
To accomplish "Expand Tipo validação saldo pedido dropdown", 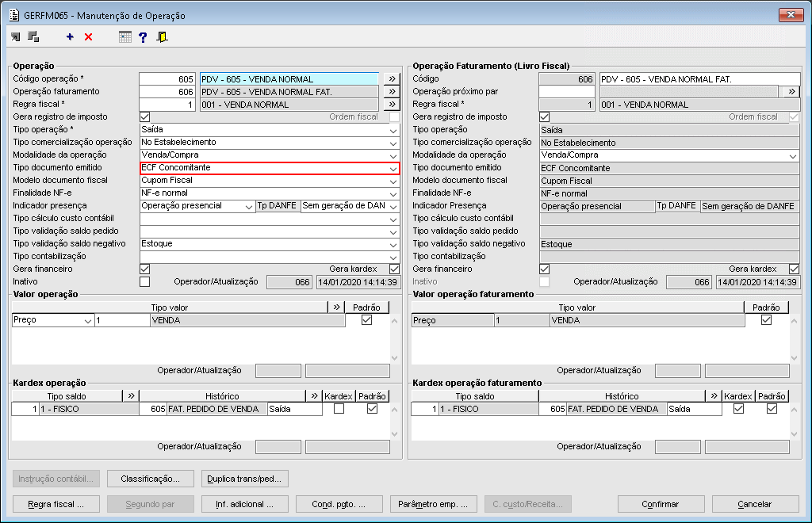I will point(393,231).
